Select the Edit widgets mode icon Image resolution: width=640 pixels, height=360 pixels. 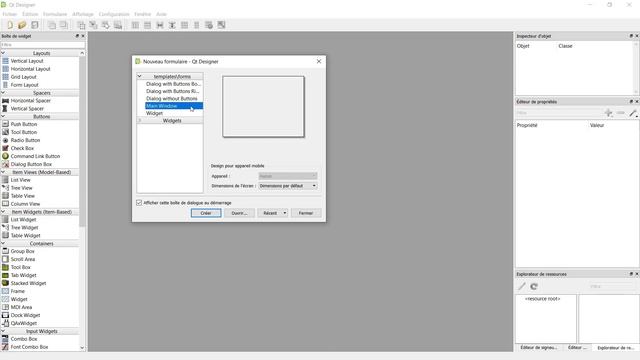pyautogui.click(x=81, y=25)
